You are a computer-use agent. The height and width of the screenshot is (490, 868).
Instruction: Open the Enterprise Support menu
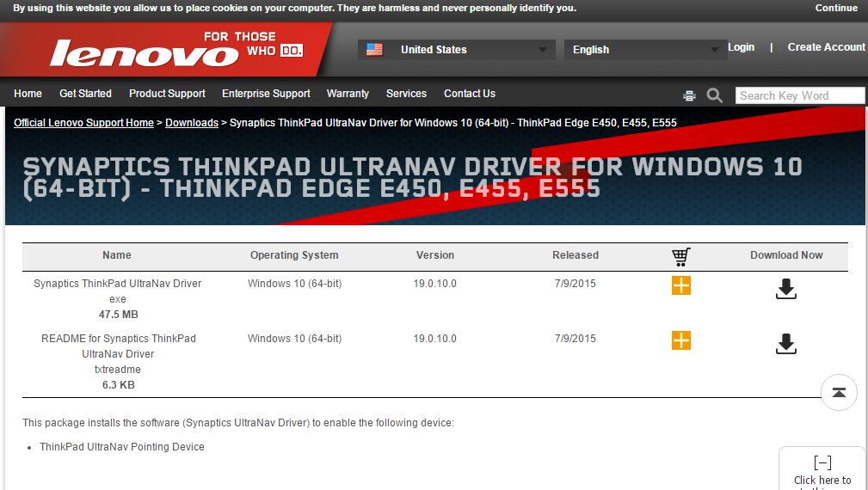[x=267, y=94]
